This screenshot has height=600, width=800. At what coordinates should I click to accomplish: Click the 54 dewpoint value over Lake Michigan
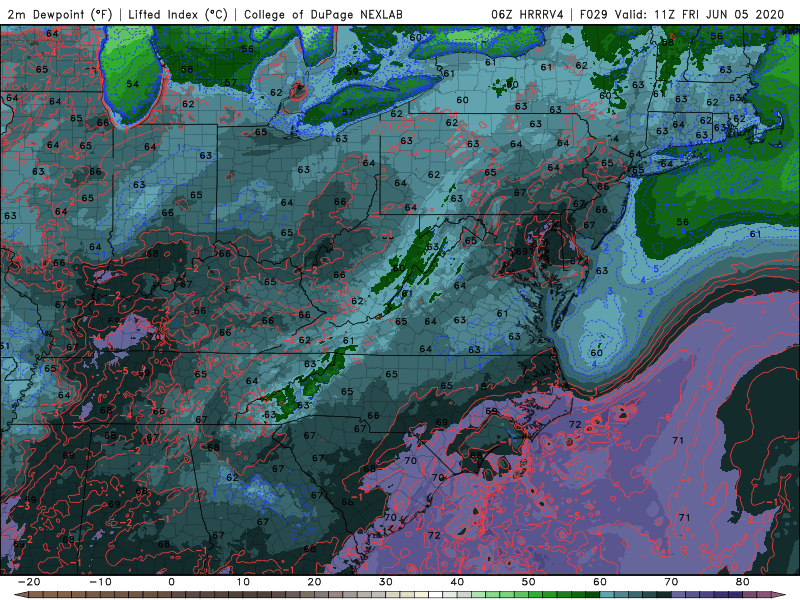point(133,84)
